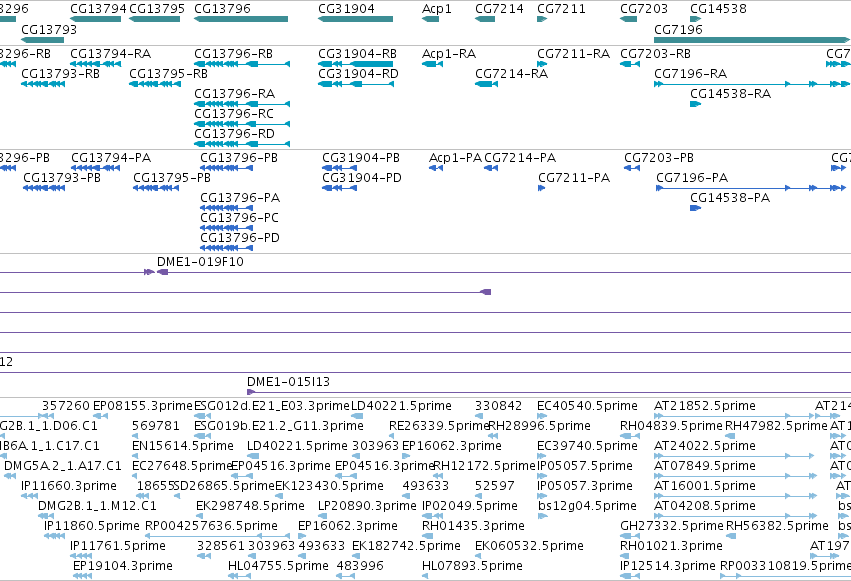Click the CG7214 gene label
Screen dimensions: 851x581
pyautogui.click(x=499, y=9)
